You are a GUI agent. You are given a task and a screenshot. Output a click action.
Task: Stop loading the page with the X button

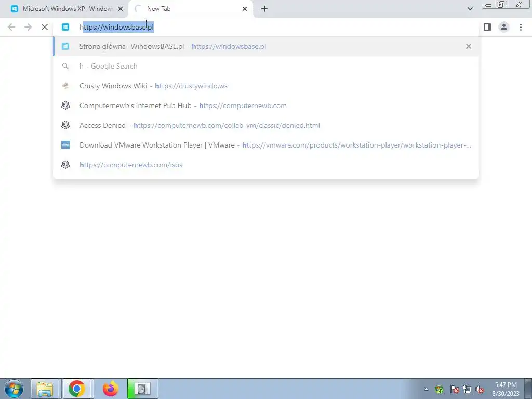[x=45, y=27]
